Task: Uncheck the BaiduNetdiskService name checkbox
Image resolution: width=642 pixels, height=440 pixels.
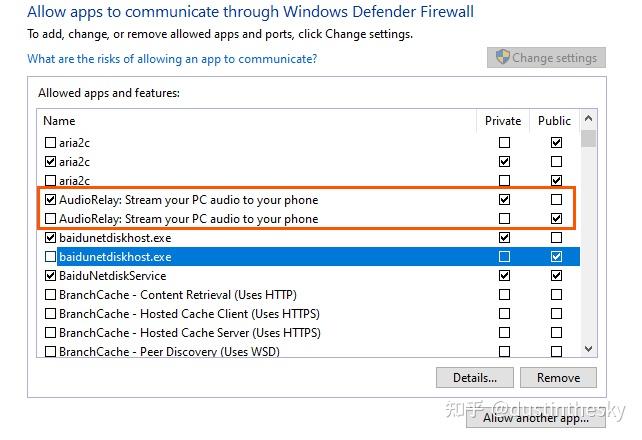Action: (x=50, y=276)
